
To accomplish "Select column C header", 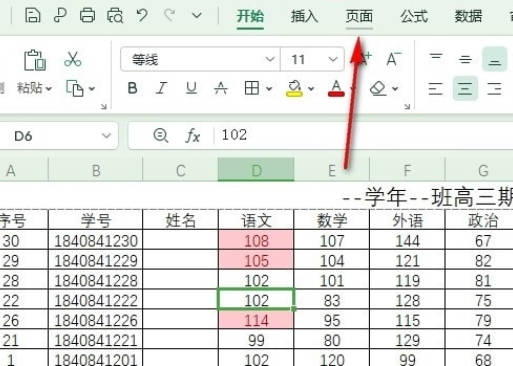I will click(x=180, y=171).
